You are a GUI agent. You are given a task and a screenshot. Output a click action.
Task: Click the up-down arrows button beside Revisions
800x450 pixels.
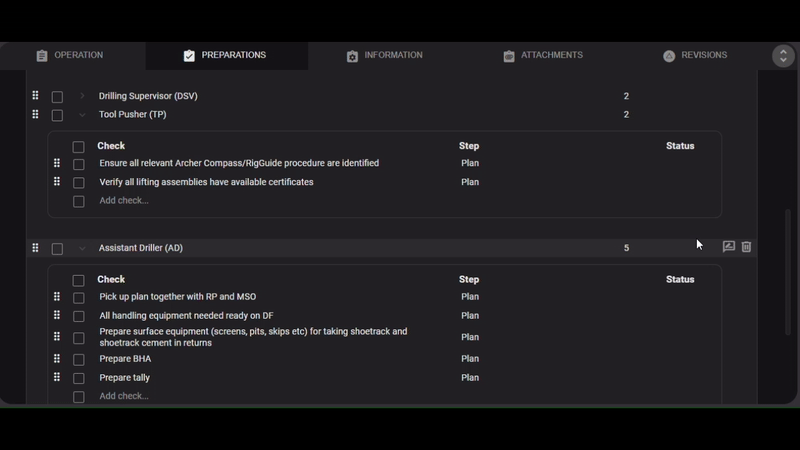[783, 56]
